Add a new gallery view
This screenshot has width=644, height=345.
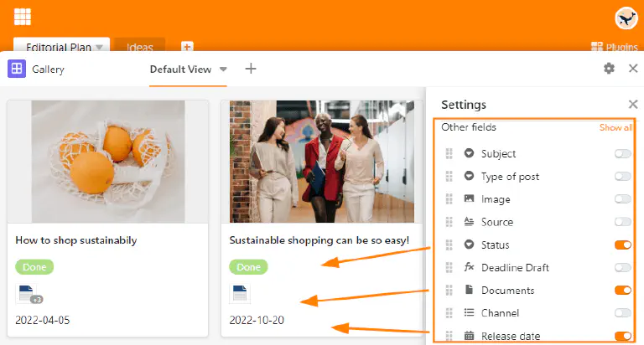coord(250,69)
